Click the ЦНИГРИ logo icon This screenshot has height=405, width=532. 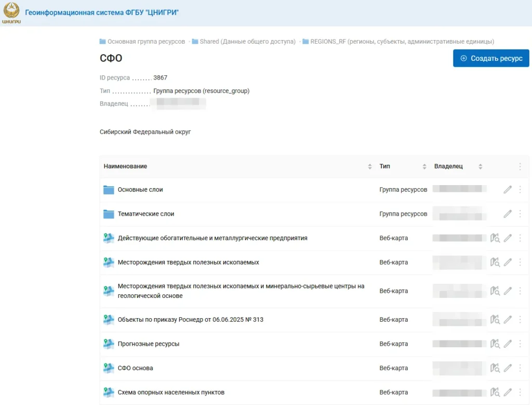tap(11, 13)
